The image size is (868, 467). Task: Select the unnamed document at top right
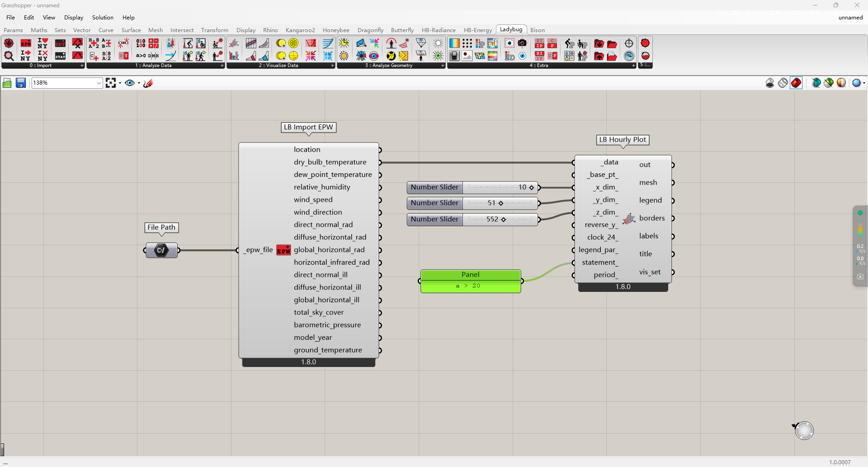[850, 18]
